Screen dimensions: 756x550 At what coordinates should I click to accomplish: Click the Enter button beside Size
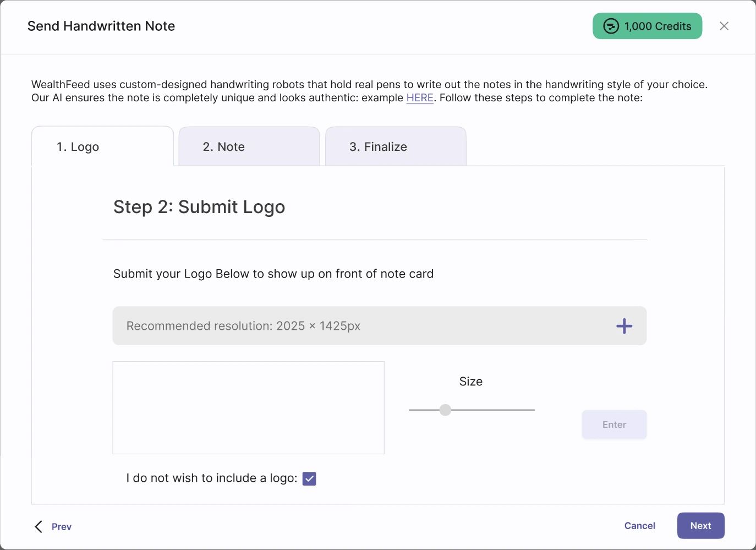coord(614,424)
